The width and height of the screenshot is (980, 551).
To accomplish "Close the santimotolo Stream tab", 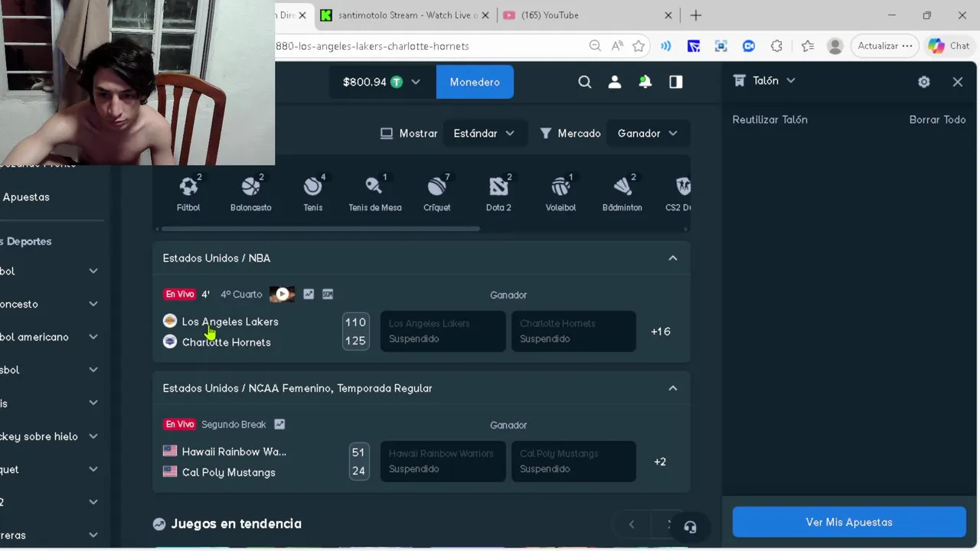I will [485, 15].
